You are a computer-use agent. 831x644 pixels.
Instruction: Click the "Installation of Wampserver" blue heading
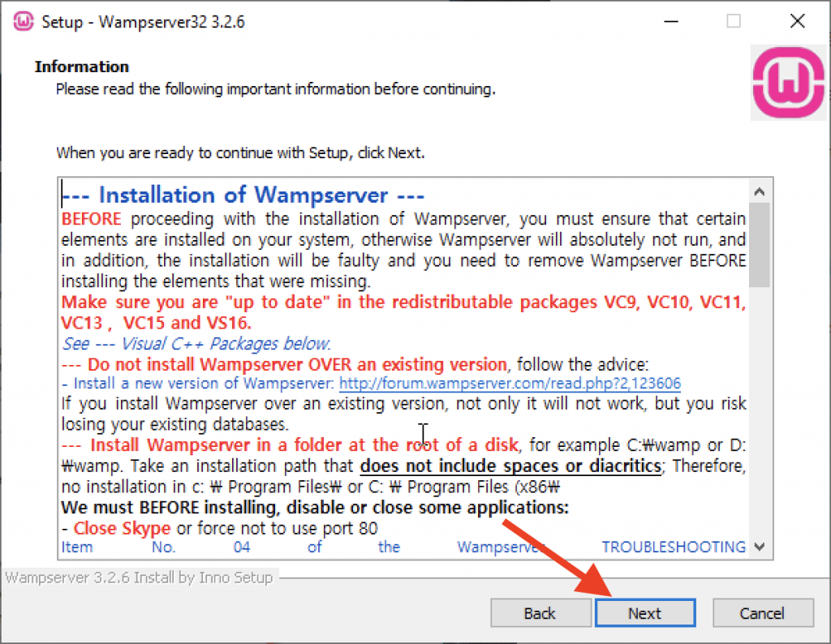[x=243, y=195]
